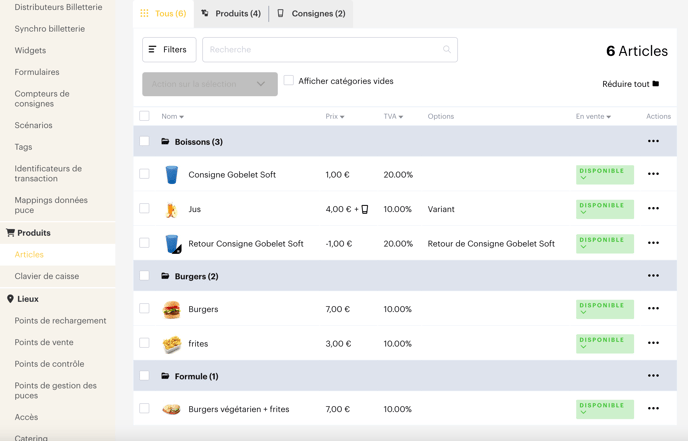Tick the select-all checkbox in table header

click(144, 116)
